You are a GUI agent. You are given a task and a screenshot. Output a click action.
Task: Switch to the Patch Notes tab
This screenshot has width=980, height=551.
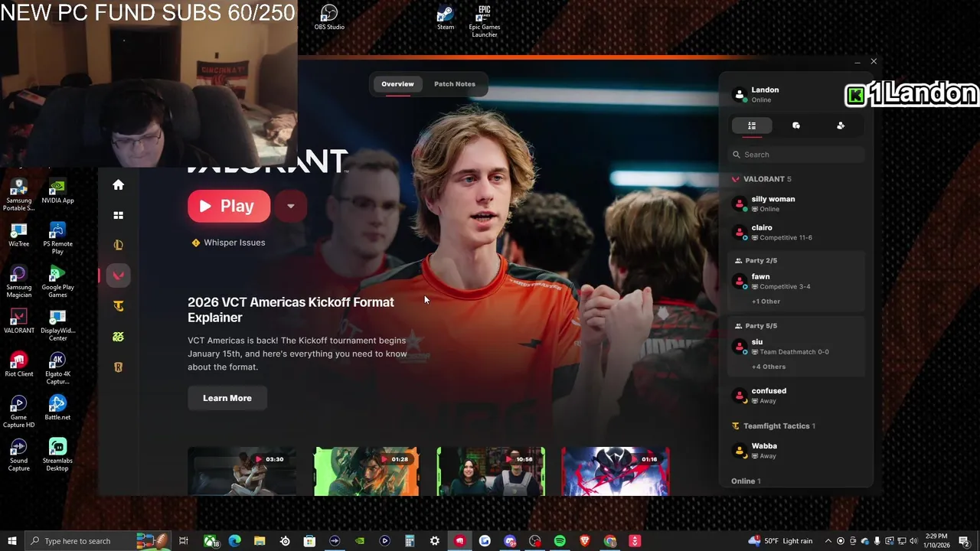(x=455, y=84)
